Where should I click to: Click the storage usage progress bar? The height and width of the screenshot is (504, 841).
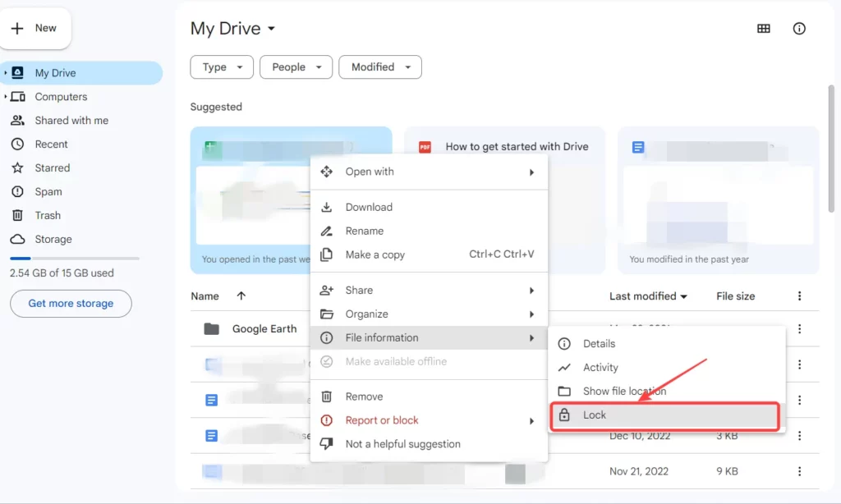75,259
